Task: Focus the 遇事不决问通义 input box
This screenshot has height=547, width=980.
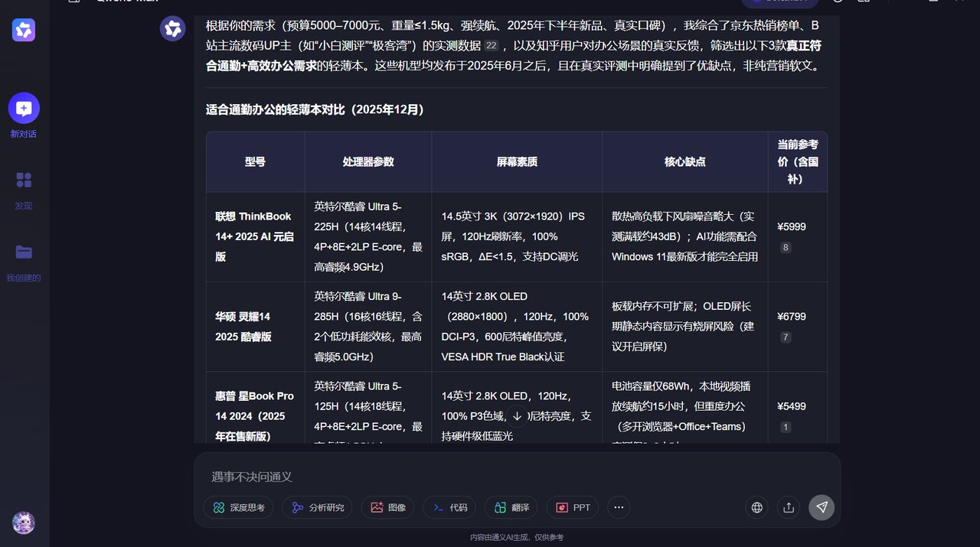Action: point(517,477)
